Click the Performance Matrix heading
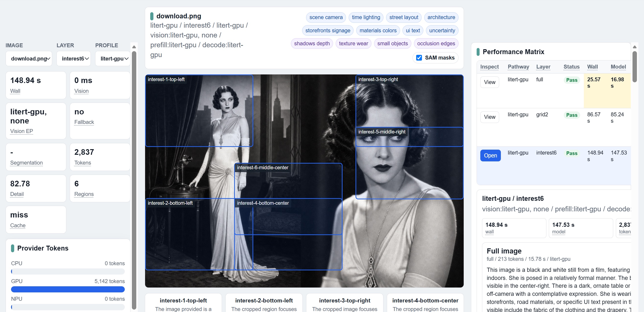This screenshot has height=312, width=644. tap(513, 52)
